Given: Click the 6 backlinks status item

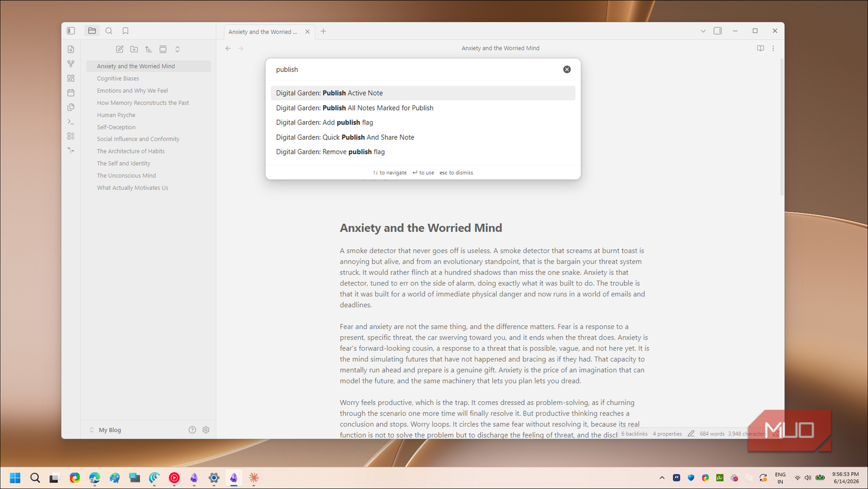Looking at the screenshot, I should click(634, 433).
